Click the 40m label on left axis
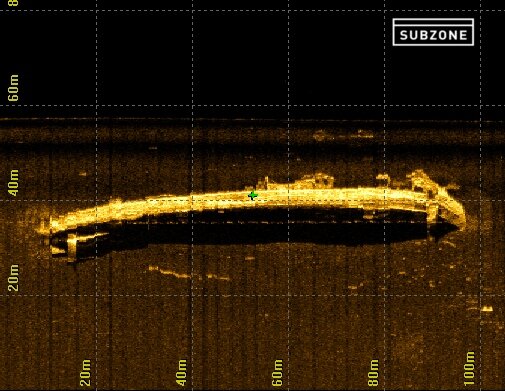Image resolution: width=505 pixels, height=391 pixels. [13, 183]
